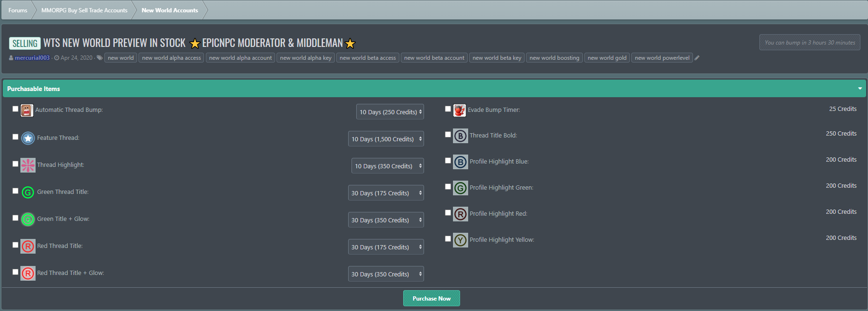This screenshot has height=311, width=868.
Task: Select the Profile Highlight Blue checkbox
Action: (448, 161)
